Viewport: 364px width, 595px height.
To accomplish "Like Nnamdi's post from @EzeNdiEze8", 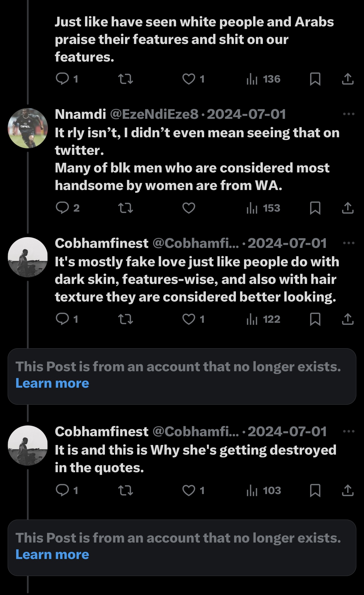I will click(x=189, y=208).
